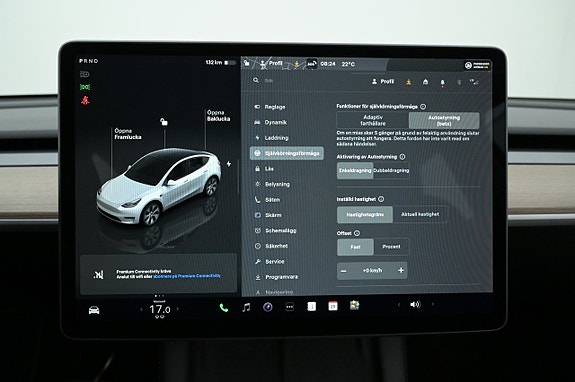Select Dubbeldragning activation
The image size is (575, 382).
click(x=391, y=170)
